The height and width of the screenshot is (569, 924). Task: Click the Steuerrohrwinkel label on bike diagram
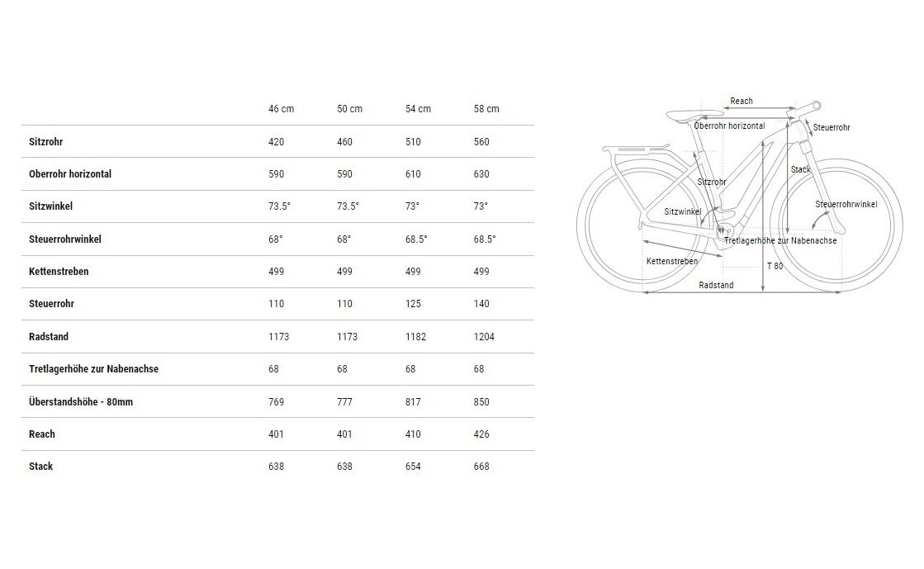click(846, 204)
